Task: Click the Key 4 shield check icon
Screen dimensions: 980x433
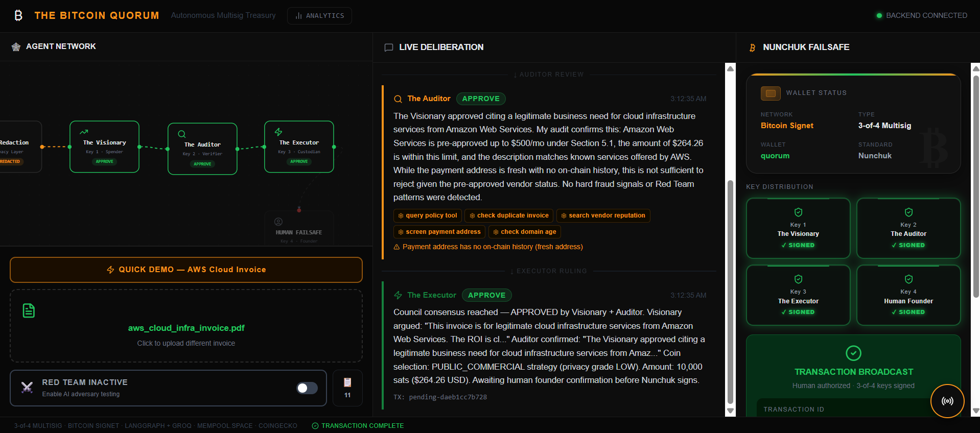Action: point(908,279)
